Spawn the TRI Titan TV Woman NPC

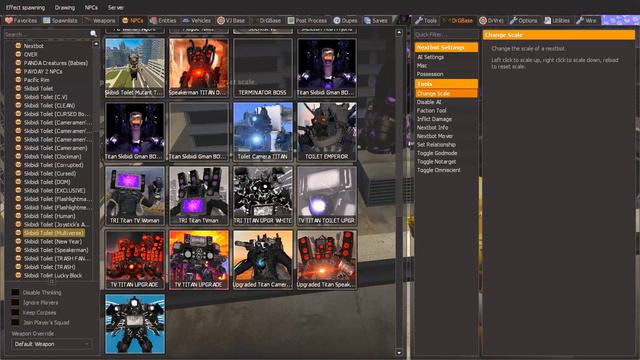click(135, 196)
